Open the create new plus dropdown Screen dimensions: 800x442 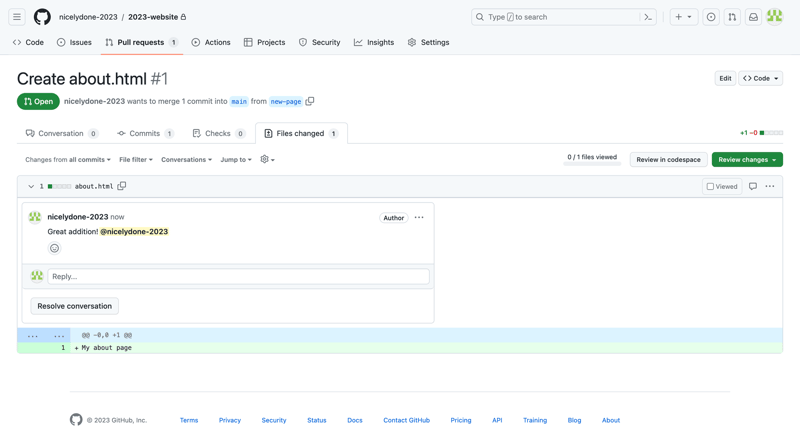pyautogui.click(x=684, y=17)
